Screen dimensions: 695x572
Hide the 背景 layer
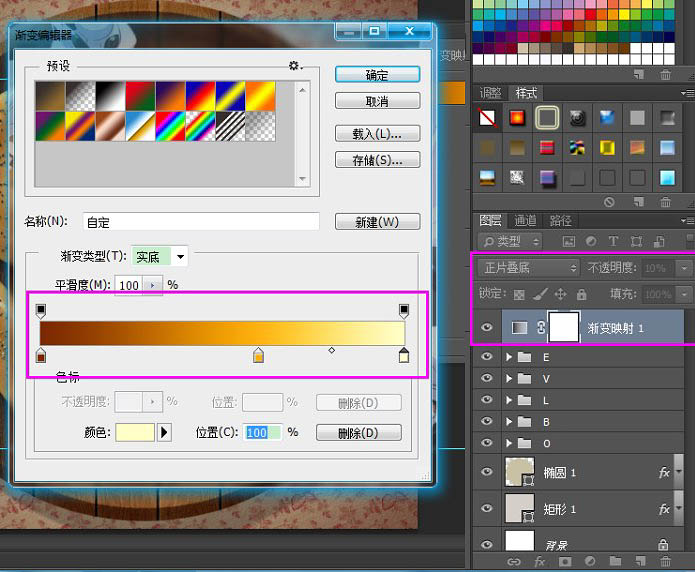pyautogui.click(x=487, y=544)
